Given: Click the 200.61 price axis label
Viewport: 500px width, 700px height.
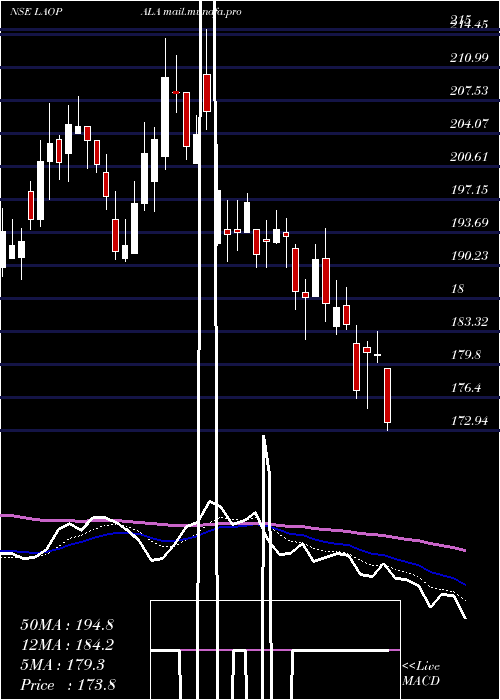Looking at the screenshot, I should 469,157.
